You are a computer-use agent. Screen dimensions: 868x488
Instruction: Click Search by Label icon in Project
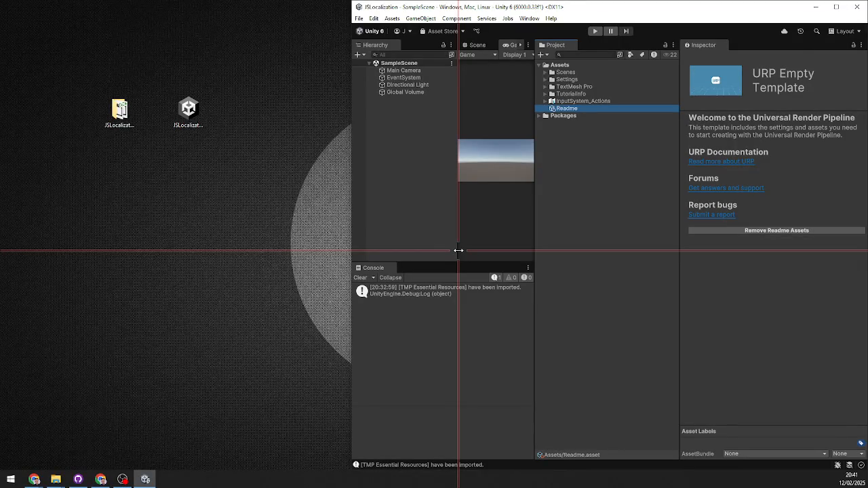[642, 55]
